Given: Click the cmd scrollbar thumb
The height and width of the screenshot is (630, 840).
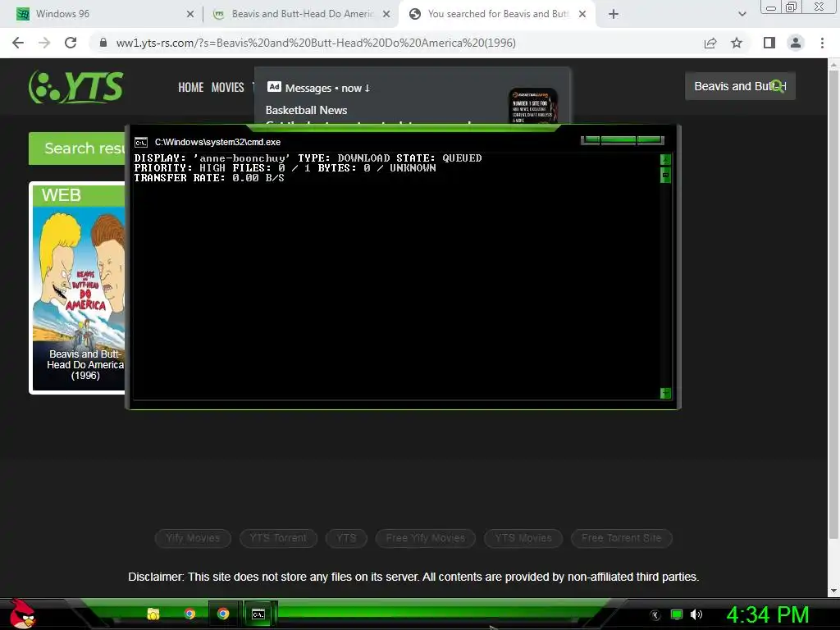Looking at the screenshot, I should 665,176.
